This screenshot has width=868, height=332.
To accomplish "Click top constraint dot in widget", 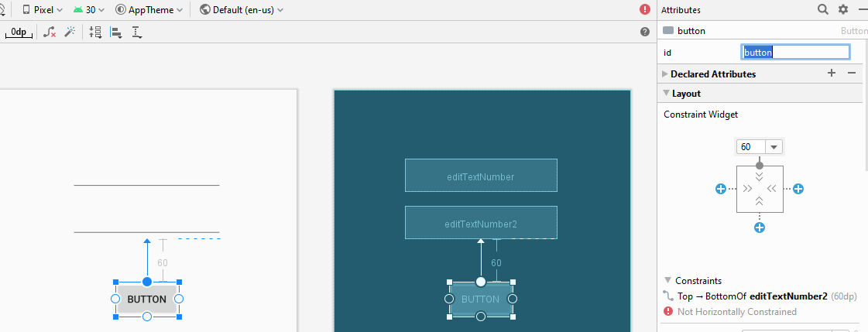I will (760, 166).
